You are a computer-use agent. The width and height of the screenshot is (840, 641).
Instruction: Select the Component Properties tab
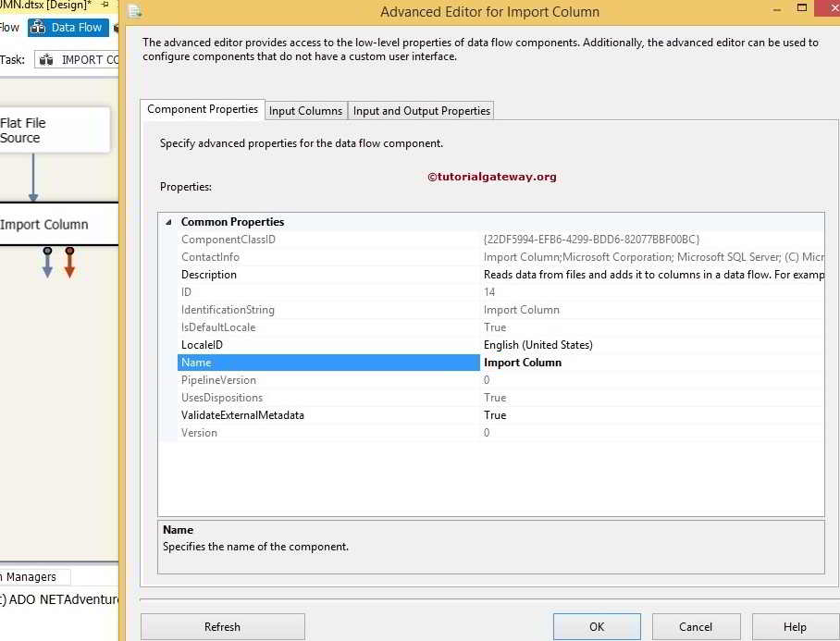tap(202, 109)
